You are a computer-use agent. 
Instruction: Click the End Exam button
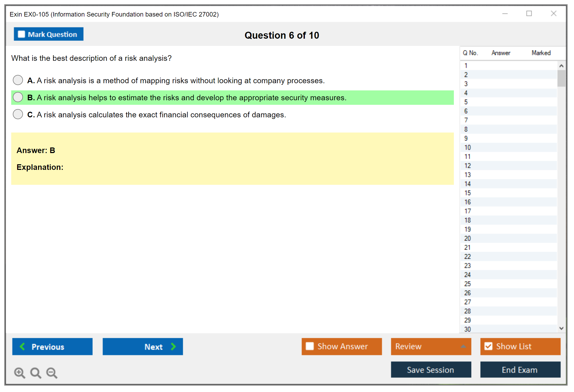click(520, 370)
